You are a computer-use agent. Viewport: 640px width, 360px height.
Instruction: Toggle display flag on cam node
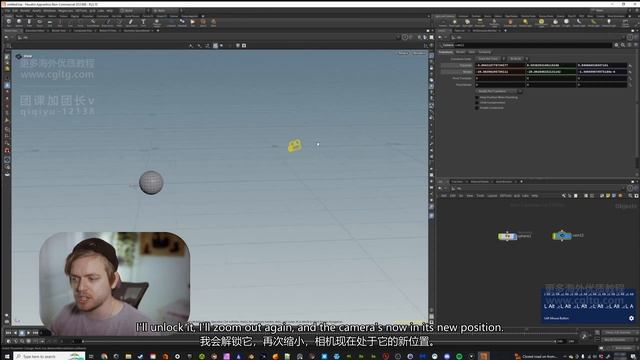[569, 236]
